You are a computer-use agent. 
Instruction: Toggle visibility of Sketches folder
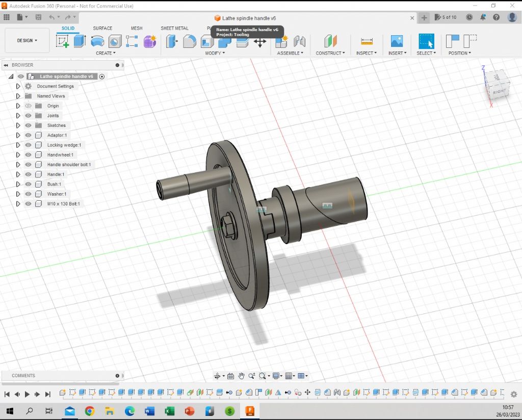point(29,125)
